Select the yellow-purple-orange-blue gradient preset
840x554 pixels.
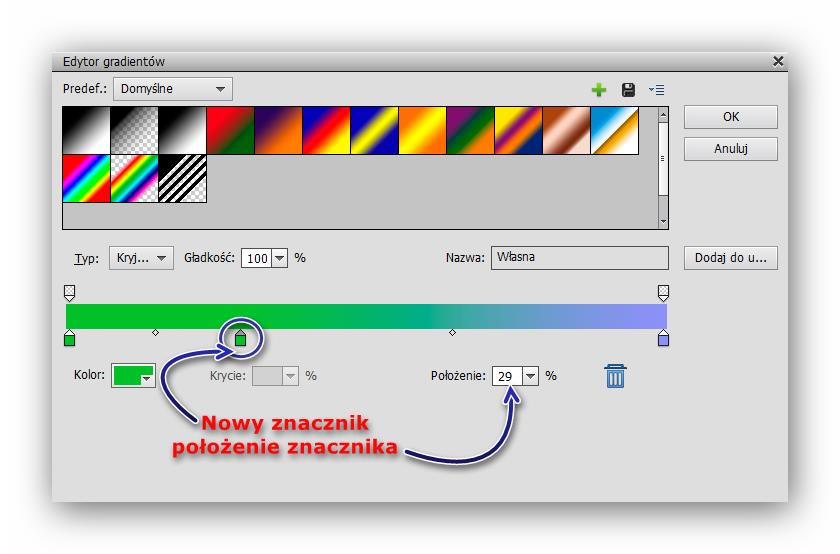(519, 131)
